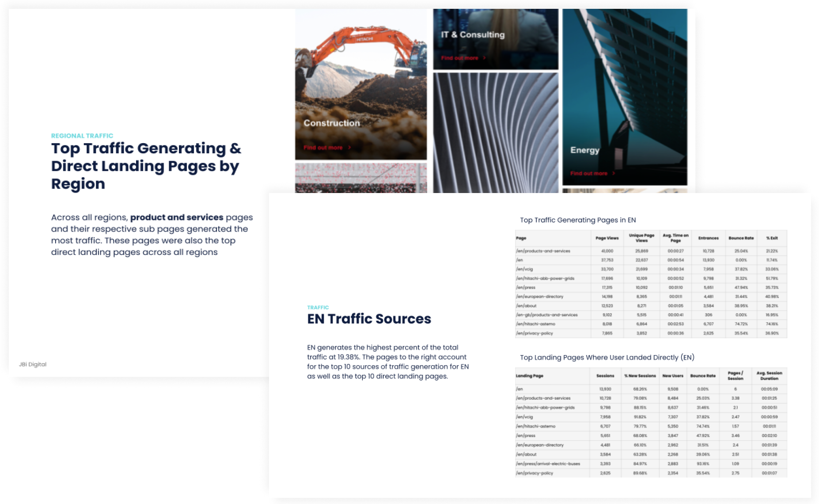Click the 'Entrances' column header
Image resolution: width=819 pixels, height=504 pixels.
pyautogui.click(x=708, y=238)
